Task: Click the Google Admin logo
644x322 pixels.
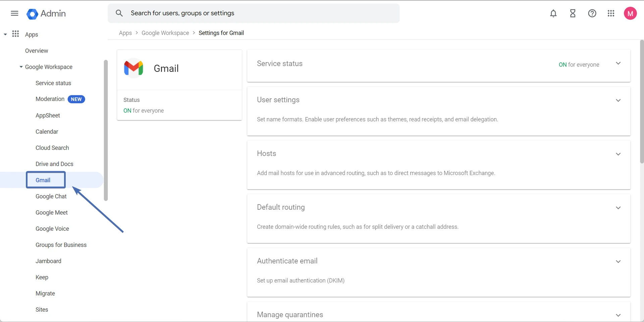Action: [x=32, y=14]
